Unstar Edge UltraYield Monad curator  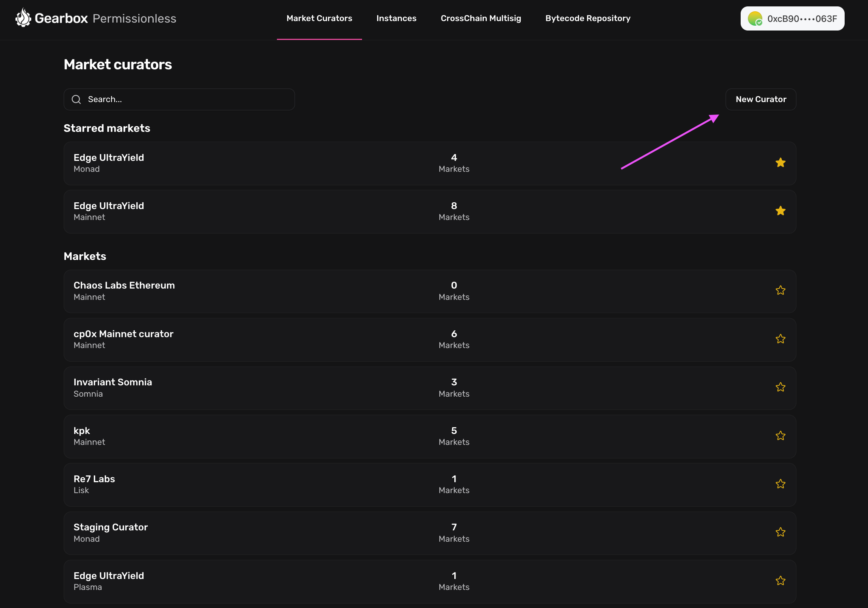pyautogui.click(x=780, y=163)
